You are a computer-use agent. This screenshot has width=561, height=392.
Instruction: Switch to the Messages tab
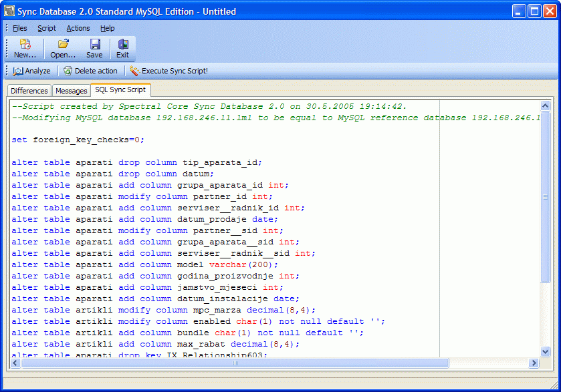(71, 91)
